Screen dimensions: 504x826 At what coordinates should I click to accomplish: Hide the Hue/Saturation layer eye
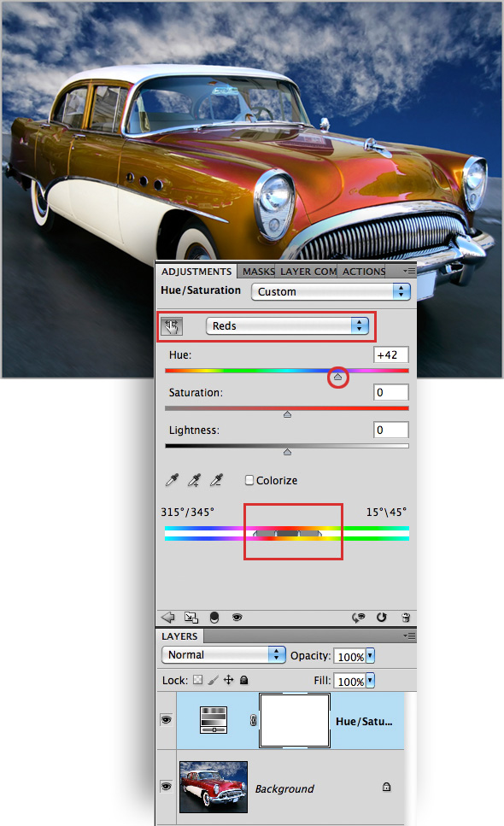(167, 719)
